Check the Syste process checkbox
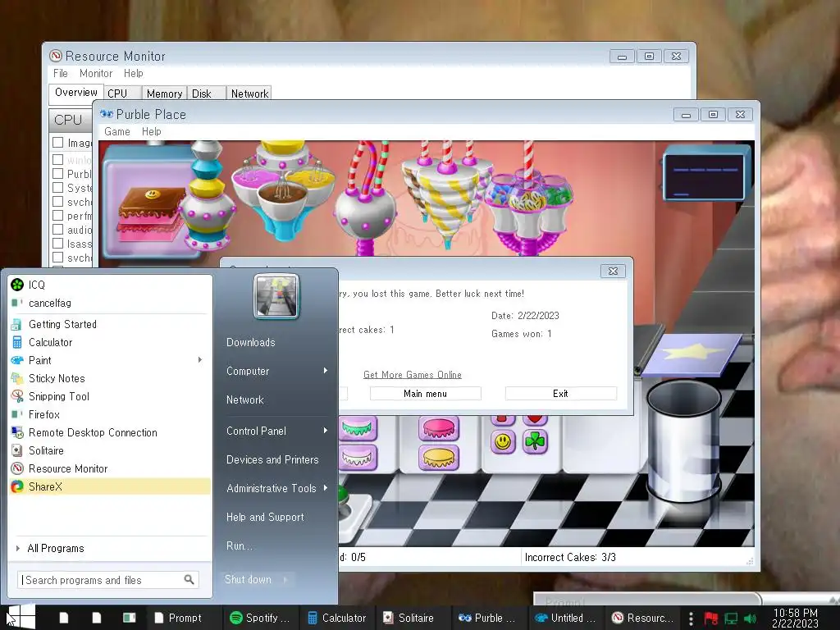Viewport: 840px width, 630px height. click(58, 188)
